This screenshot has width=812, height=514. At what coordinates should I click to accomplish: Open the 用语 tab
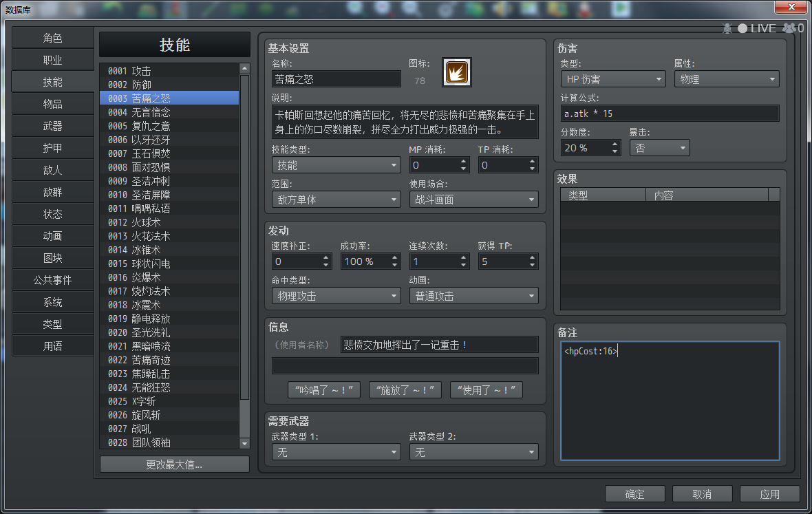tap(52, 346)
